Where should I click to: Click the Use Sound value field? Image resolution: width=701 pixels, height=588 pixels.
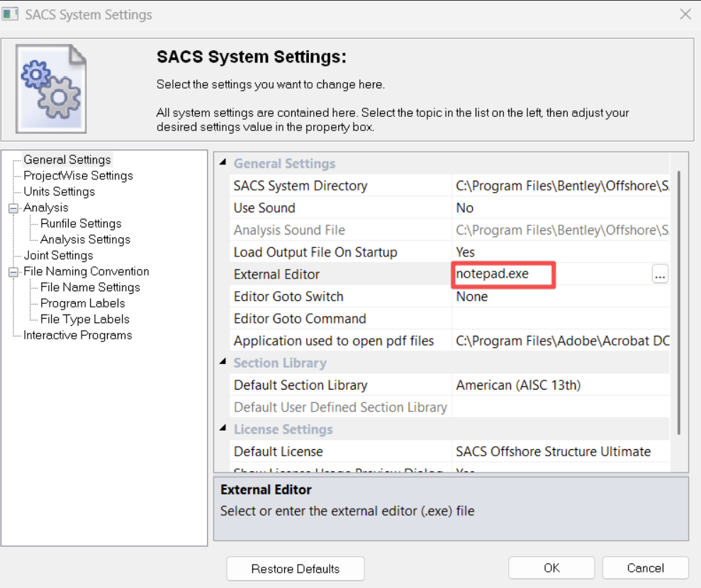click(560, 208)
